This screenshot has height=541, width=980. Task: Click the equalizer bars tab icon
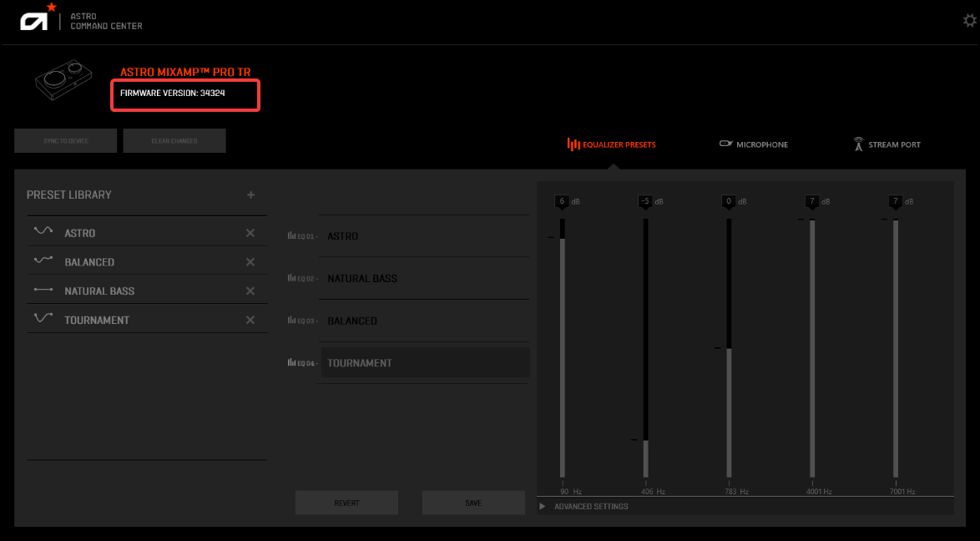[573, 144]
